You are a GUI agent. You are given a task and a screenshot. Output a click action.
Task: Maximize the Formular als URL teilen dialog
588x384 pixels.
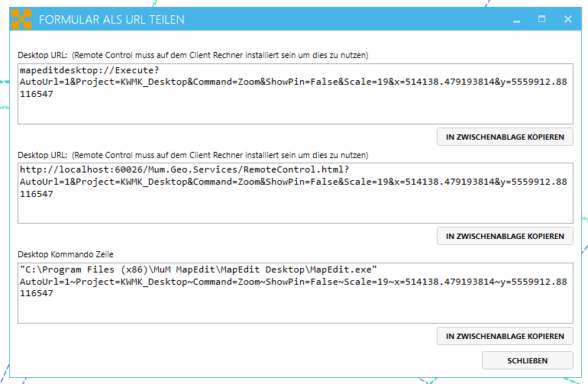pyautogui.click(x=541, y=19)
